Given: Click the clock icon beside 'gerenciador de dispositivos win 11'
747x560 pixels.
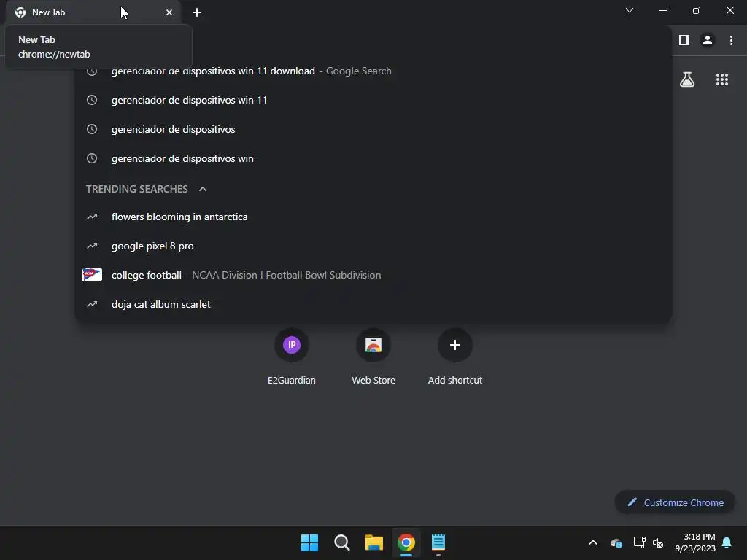Looking at the screenshot, I should pos(92,100).
